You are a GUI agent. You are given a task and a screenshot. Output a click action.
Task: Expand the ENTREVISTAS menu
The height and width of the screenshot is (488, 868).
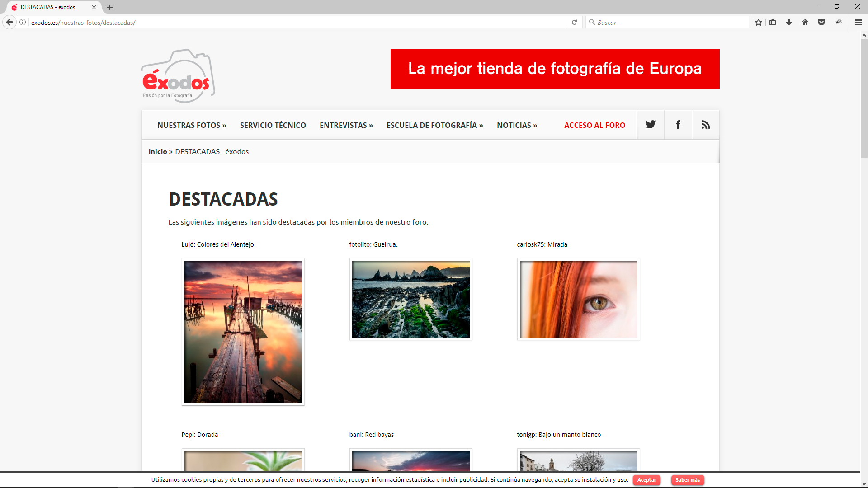point(346,125)
